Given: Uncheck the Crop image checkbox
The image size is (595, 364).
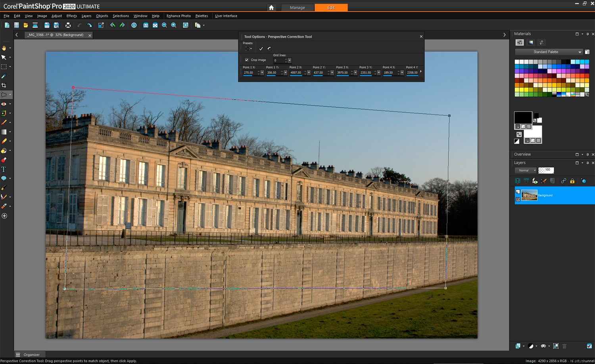Looking at the screenshot, I should click(247, 60).
